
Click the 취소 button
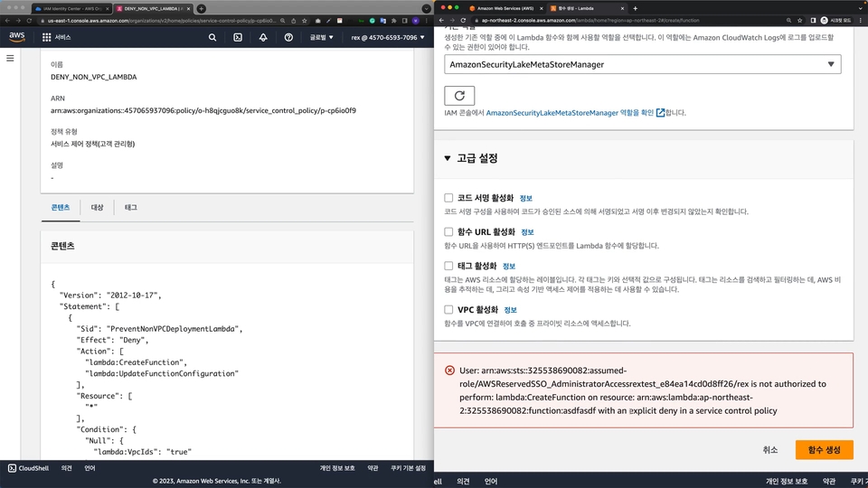click(770, 450)
